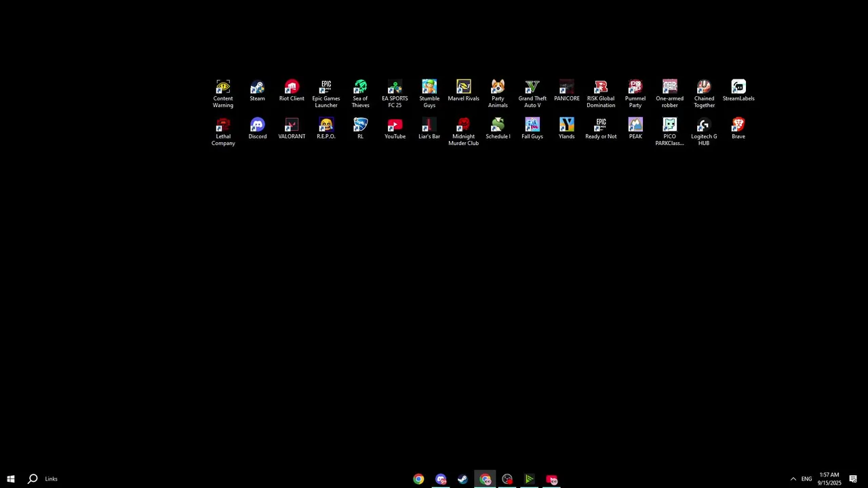Select the Ready or Not icon
This screenshot has width=868, height=488.
[601, 129]
